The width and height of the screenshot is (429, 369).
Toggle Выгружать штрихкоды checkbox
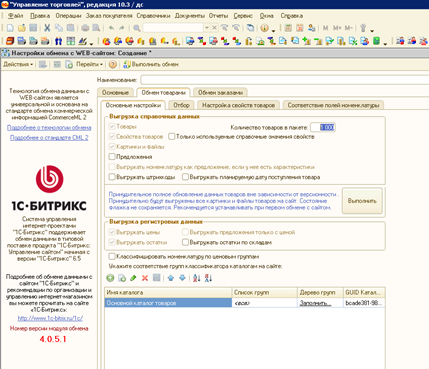click(112, 177)
